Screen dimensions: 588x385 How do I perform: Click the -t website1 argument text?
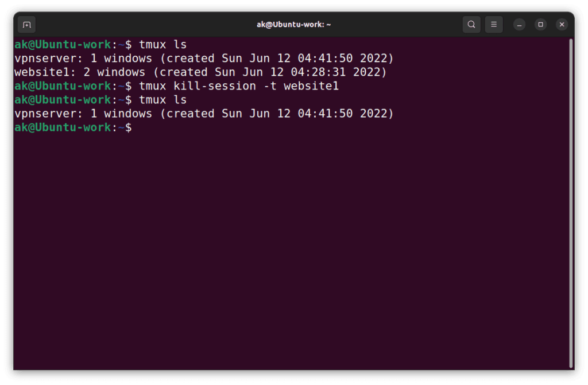pos(301,85)
